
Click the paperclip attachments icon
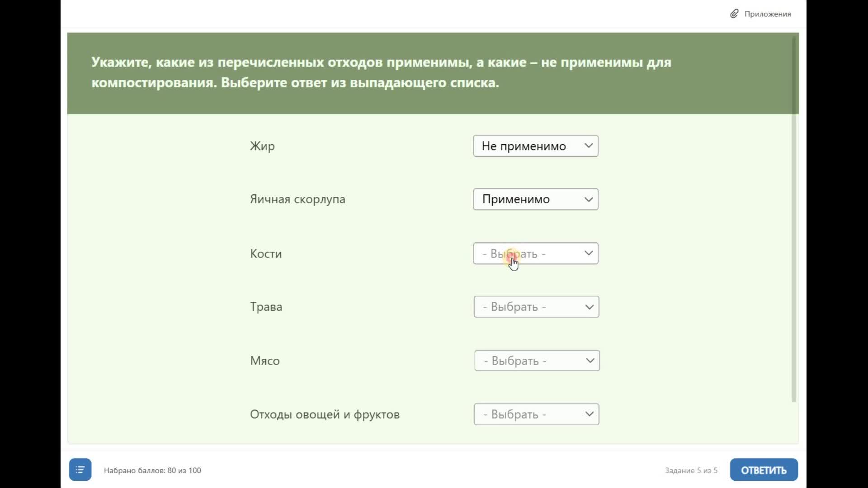tap(734, 14)
